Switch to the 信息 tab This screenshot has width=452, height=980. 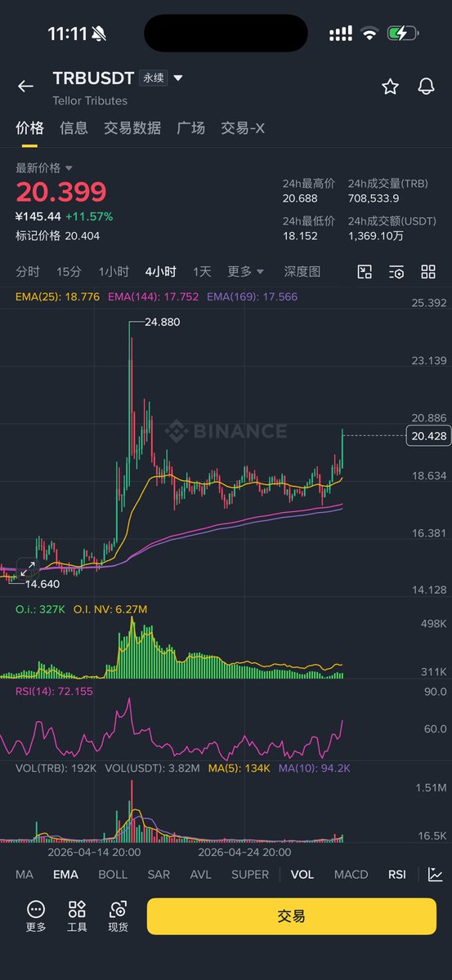pyautogui.click(x=74, y=128)
